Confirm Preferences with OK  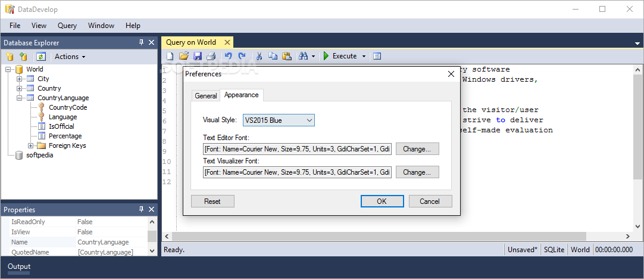click(382, 201)
